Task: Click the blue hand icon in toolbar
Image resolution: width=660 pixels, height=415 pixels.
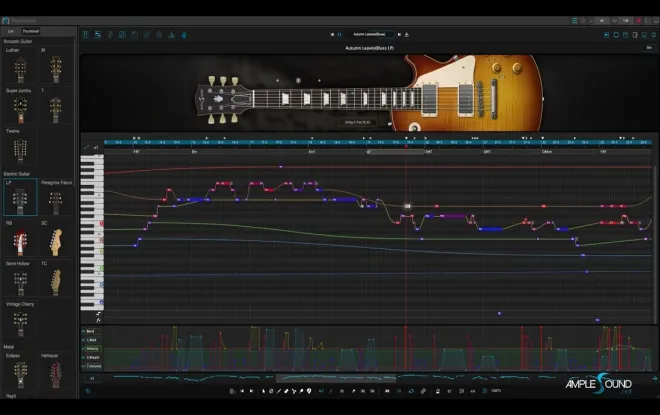Action: (184, 35)
